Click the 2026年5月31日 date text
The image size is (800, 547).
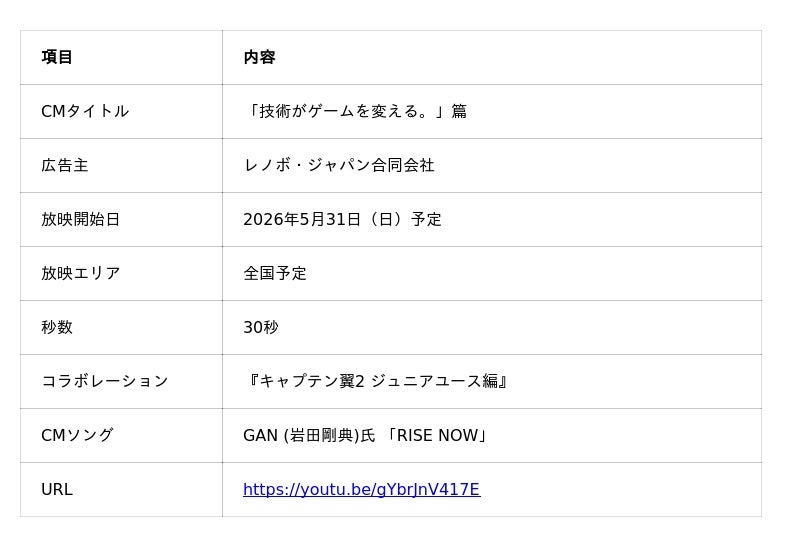tap(302, 219)
